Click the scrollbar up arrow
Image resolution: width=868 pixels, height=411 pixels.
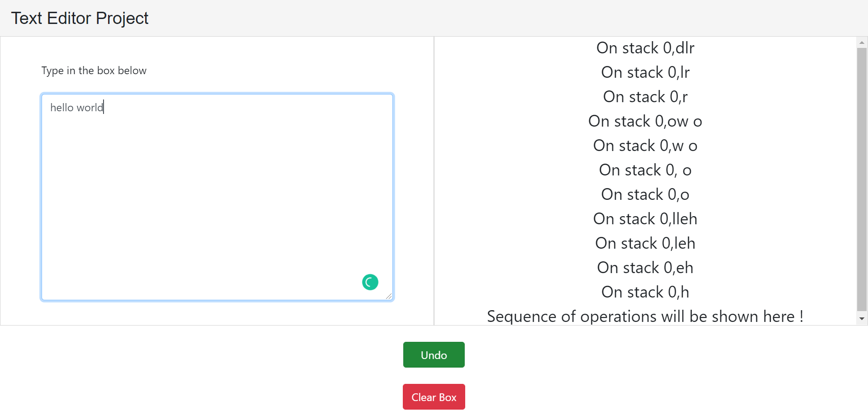coord(862,42)
